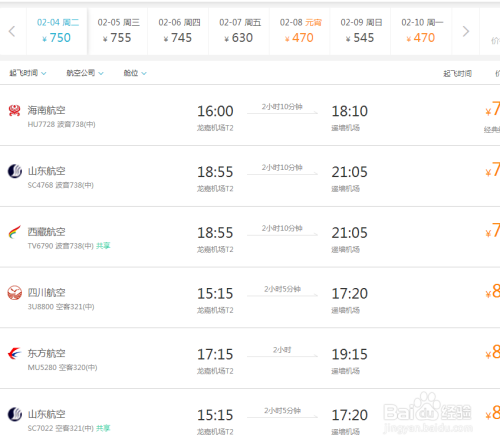The height and width of the screenshot is (445, 500).
Task: Open the 起飞时间 filter dropdown
Action: coord(28,73)
